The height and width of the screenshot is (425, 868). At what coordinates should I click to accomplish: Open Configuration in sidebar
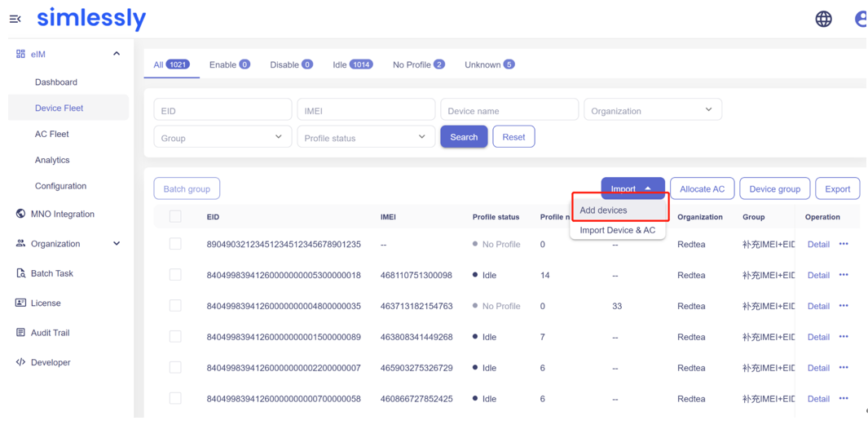coord(60,186)
